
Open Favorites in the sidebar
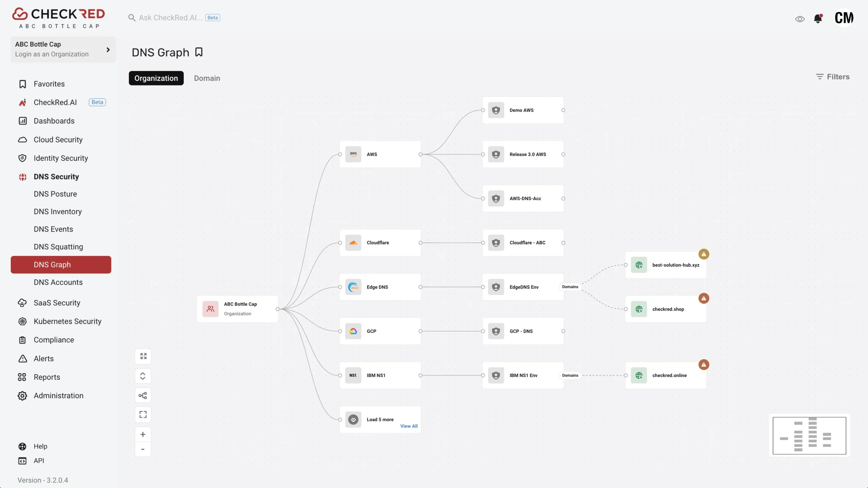coord(49,84)
